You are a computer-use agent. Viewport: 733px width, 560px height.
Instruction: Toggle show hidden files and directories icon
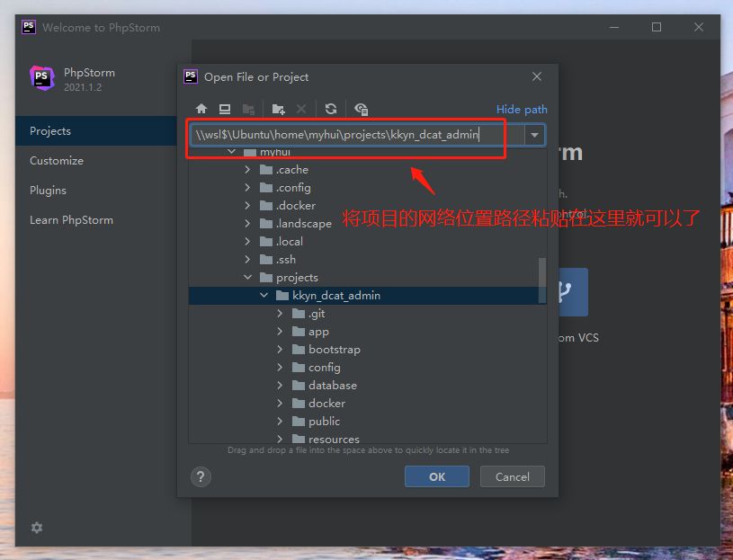(361, 109)
